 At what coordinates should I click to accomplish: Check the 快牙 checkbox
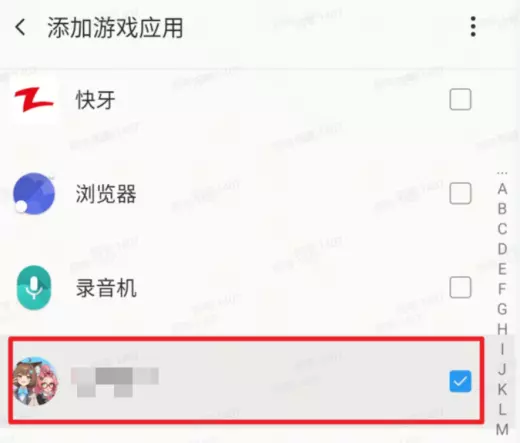point(460,99)
